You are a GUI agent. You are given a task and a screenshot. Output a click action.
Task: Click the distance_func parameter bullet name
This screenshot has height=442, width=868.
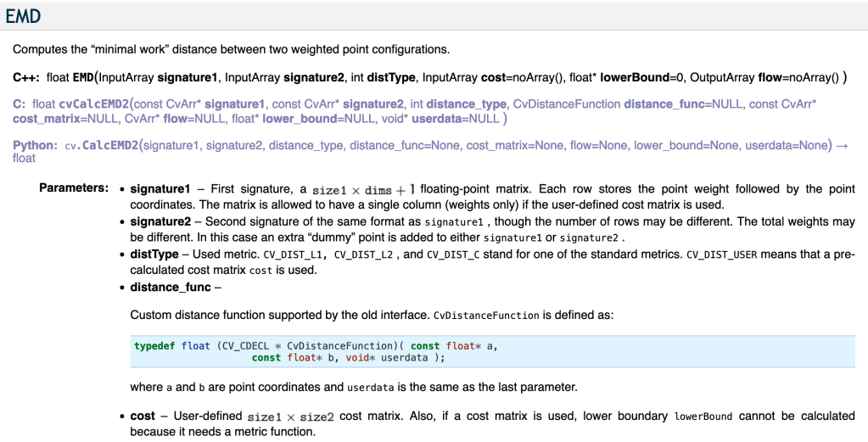170,287
